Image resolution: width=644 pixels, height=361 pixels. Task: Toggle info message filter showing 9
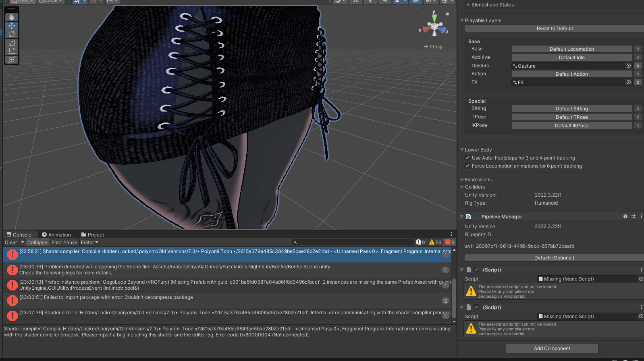pyautogui.click(x=421, y=242)
